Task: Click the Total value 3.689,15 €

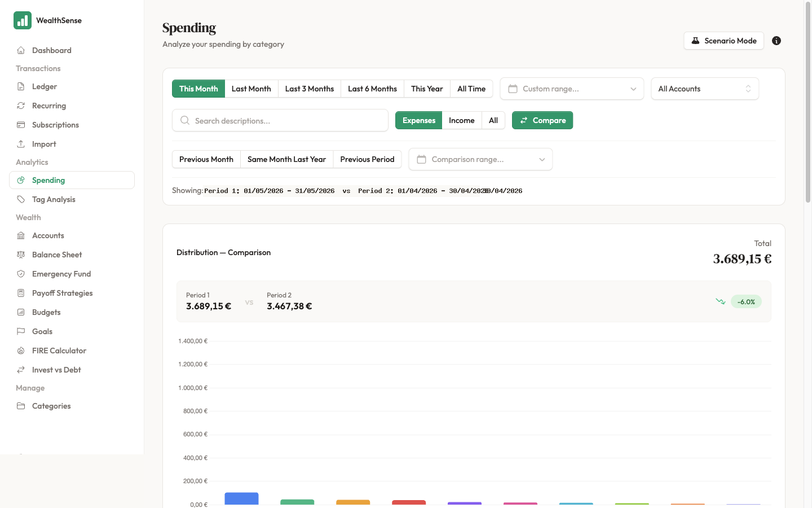Action: click(x=742, y=259)
